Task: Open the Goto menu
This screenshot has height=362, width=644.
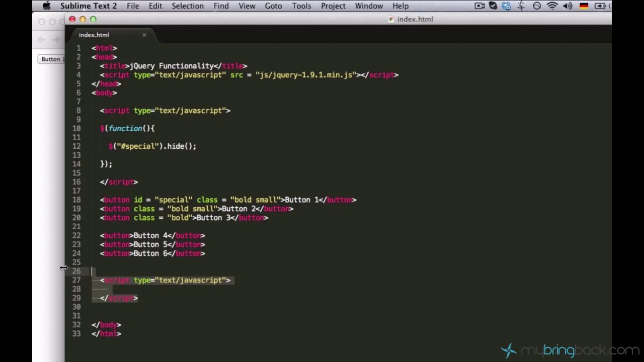Action: (273, 6)
